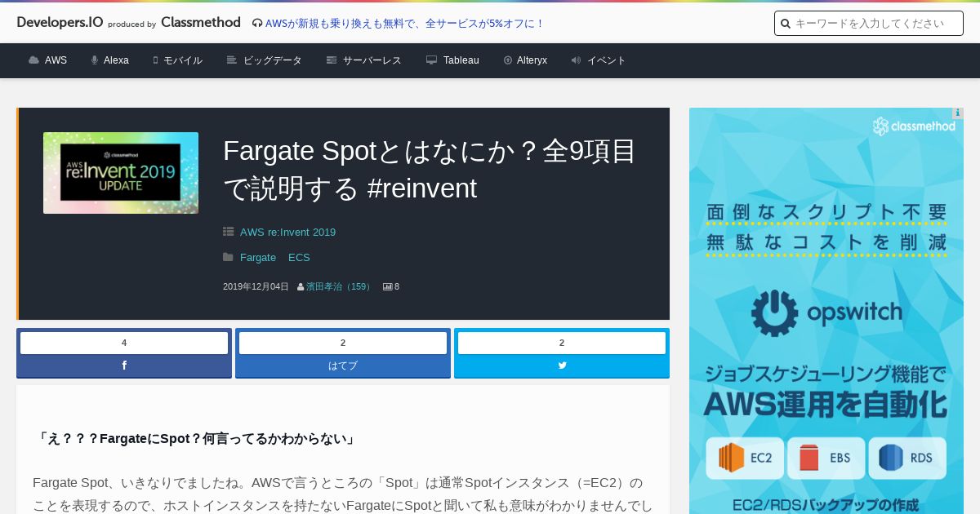
Task: Share article on Facebook
Action: [x=124, y=366]
